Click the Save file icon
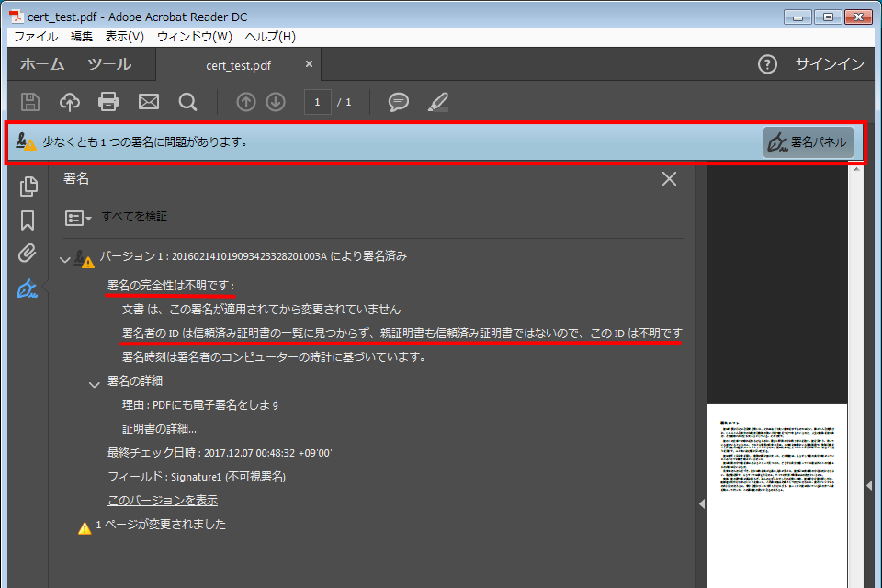Image resolution: width=882 pixels, height=588 pixels. click(29, 102)
